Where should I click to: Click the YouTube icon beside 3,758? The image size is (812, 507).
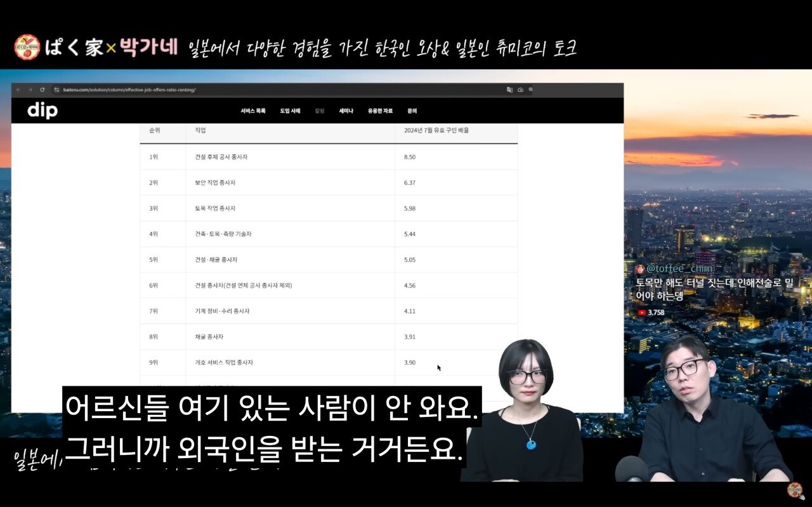642,312
